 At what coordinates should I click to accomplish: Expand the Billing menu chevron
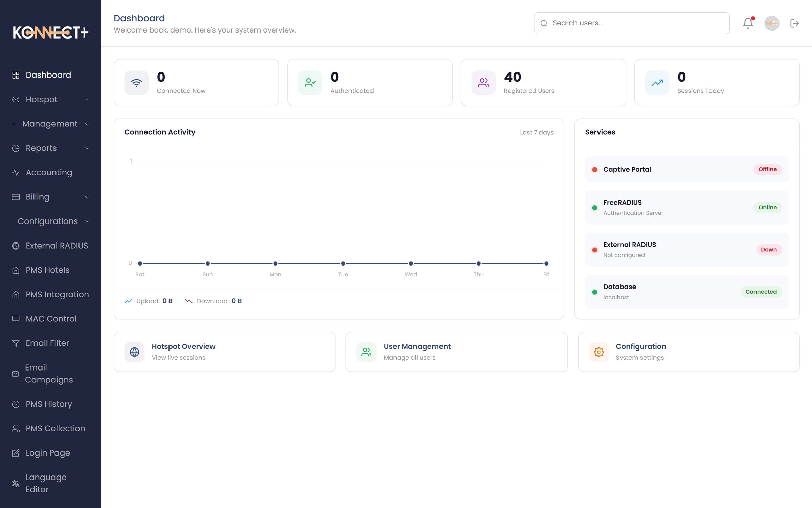click(87, 197)
